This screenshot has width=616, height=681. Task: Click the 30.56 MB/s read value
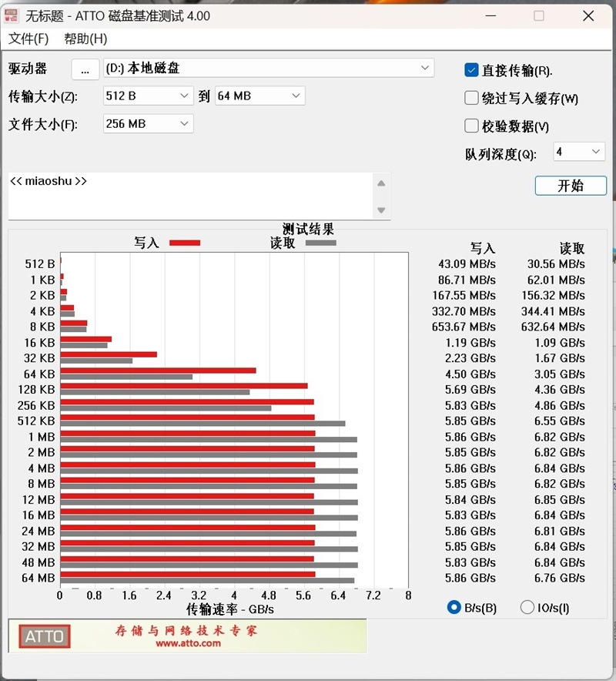pyautogui.click(x=556, y=264)
